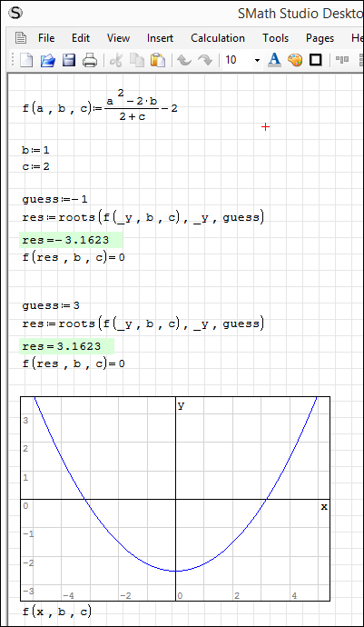Redo the action with the forward arrow icon
This screenshot has width=364, height=627.
(x=205, y=60)
